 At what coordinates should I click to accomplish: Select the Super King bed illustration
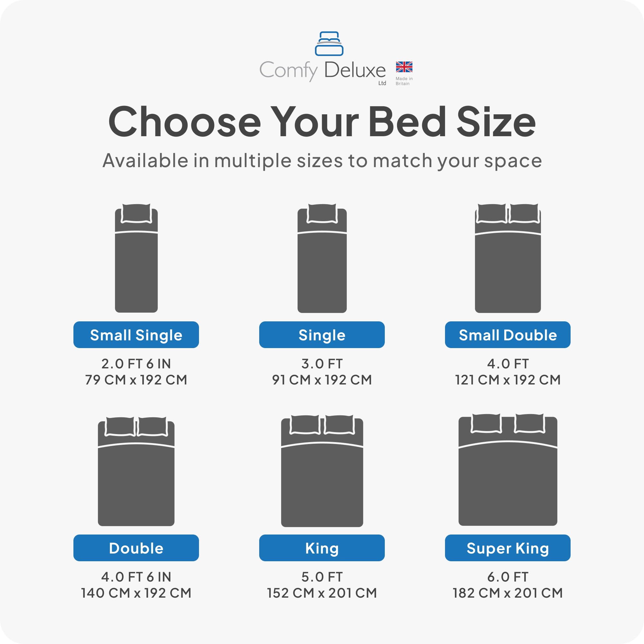click(508, 470)
